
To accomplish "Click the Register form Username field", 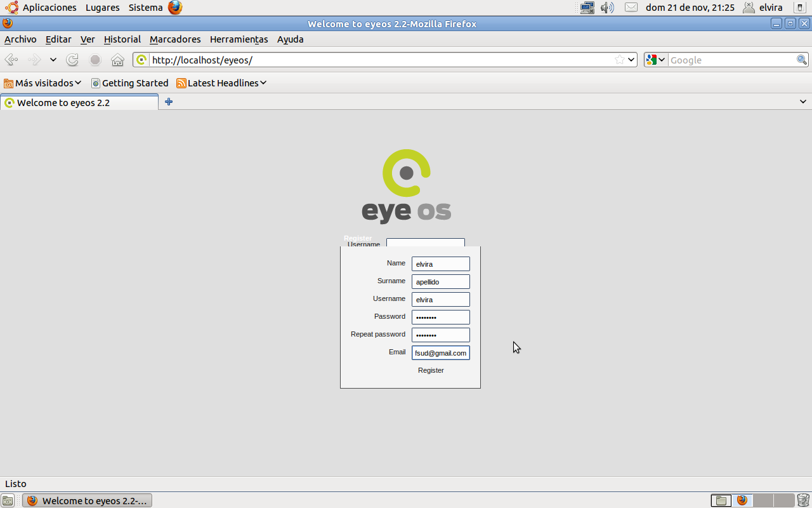I will coord(441,299).
